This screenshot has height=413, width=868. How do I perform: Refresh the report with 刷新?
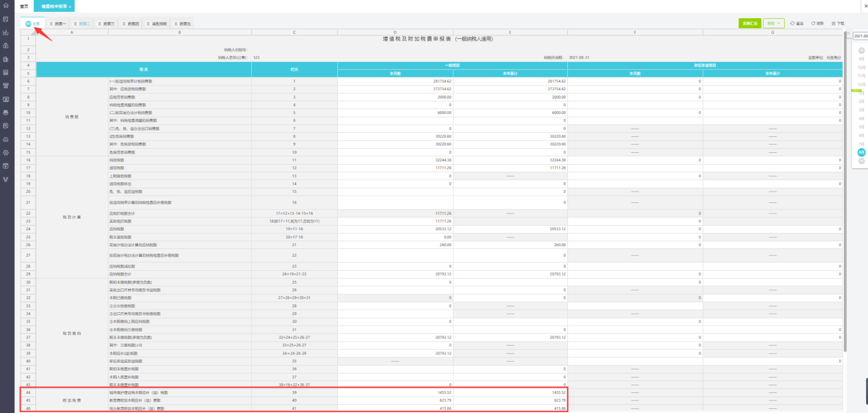817,24
